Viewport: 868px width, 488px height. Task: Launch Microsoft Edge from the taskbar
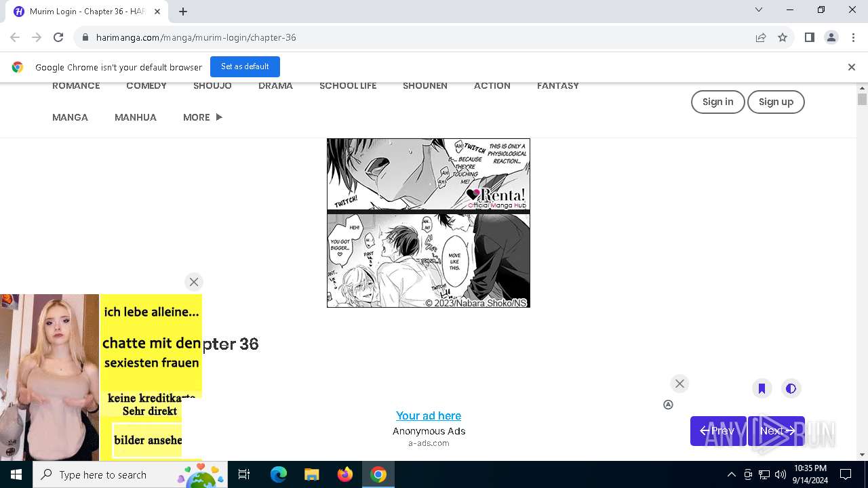[279, 474]
